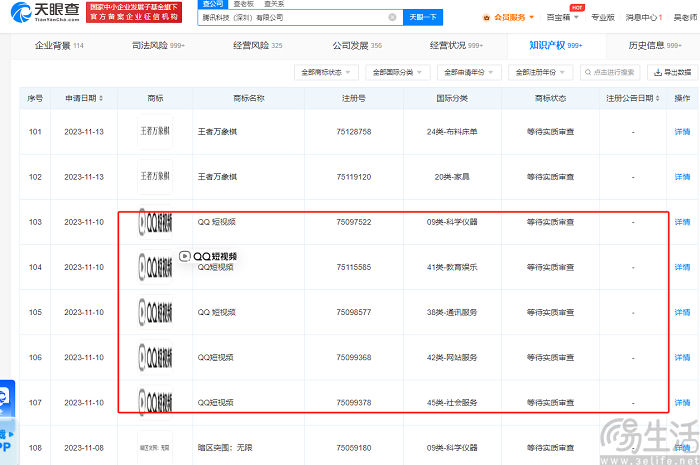Select the 知识产权 tab
Screen dimensions: 700x465
pyautogui.click(x=556, y=46)
